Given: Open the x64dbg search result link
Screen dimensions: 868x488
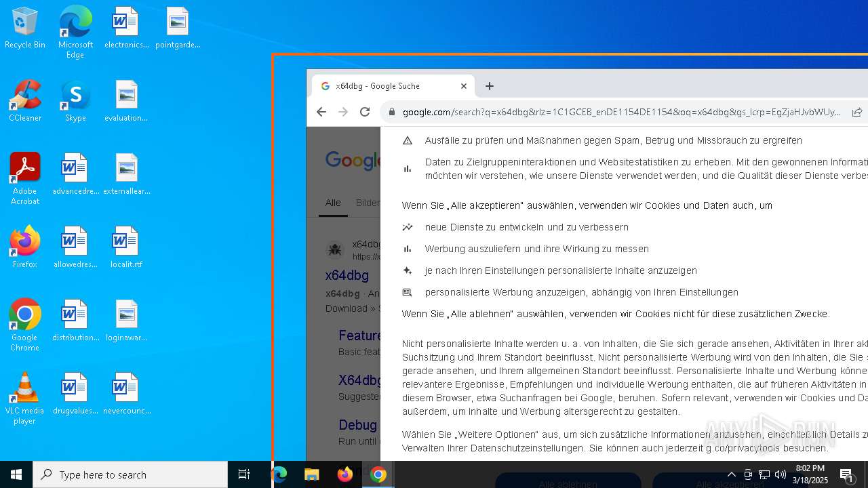Looking at the screenshot, I should [347, 275].
